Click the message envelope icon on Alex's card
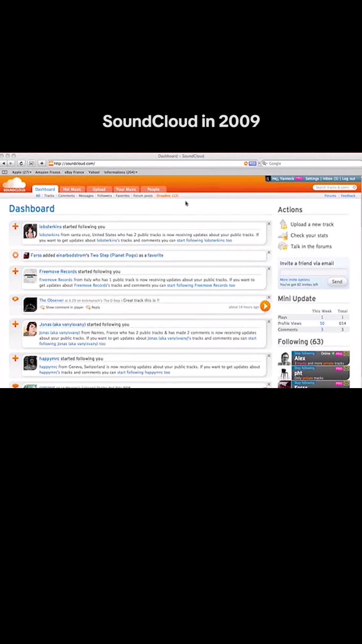This screenshot has width=362, height=644. click(x=346, y=354)
